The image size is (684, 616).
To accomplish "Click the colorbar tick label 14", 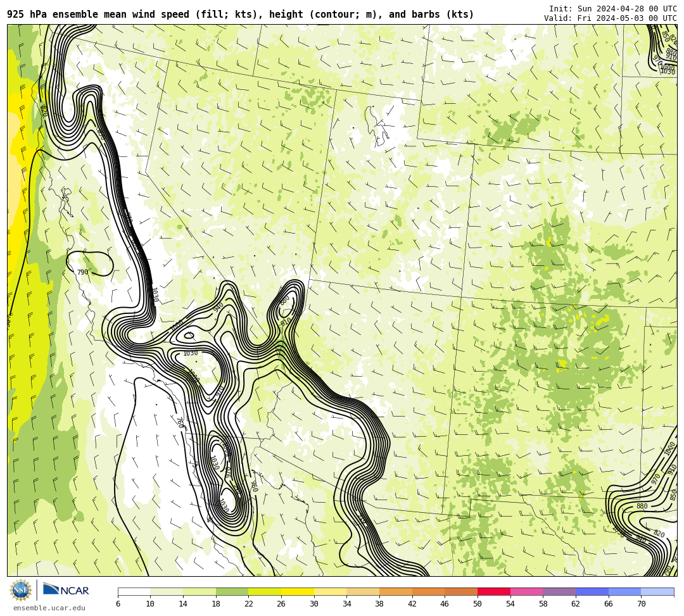I will pyautogui.click(x=183, y=604).
